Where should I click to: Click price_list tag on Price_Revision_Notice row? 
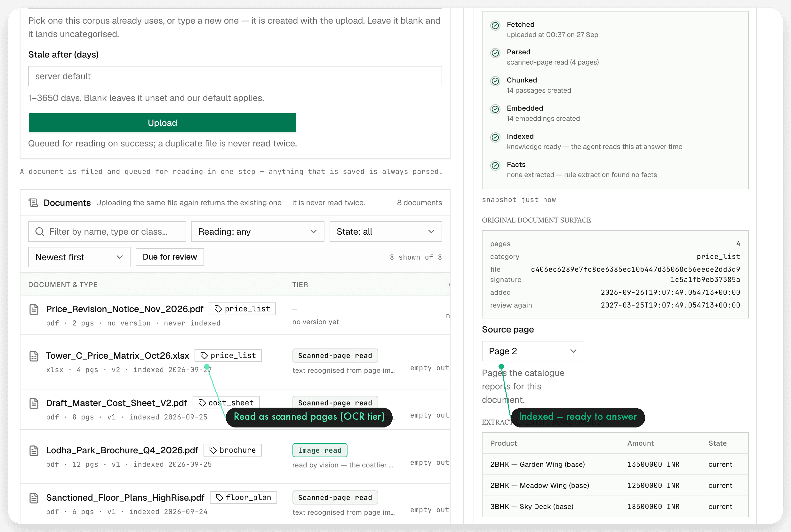pos(242,309)
